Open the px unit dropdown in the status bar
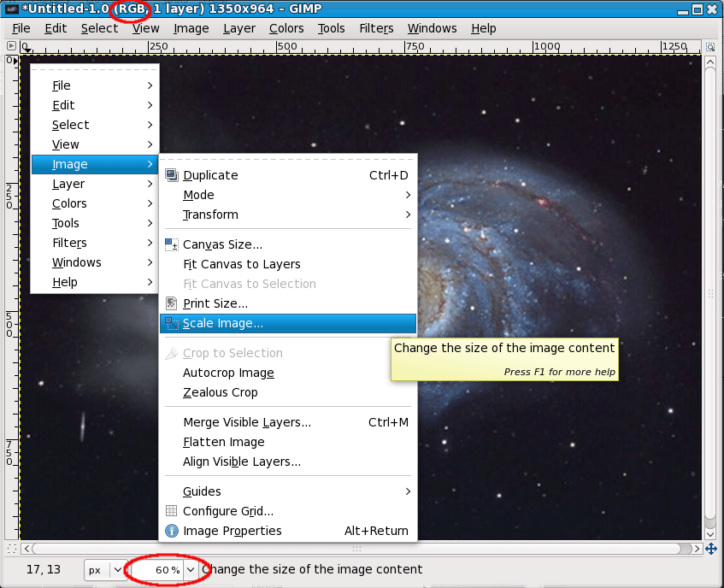Viewport: 724px width, 588px height. point(115,569)
